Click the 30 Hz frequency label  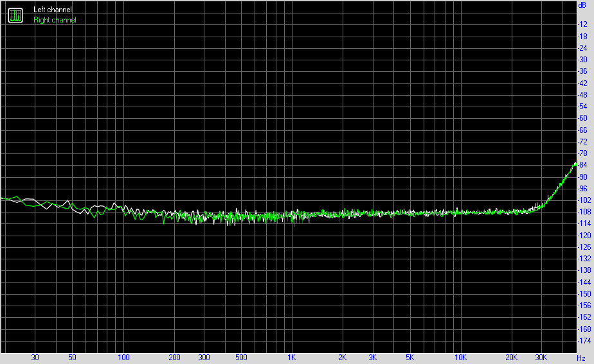click(35, 358)
